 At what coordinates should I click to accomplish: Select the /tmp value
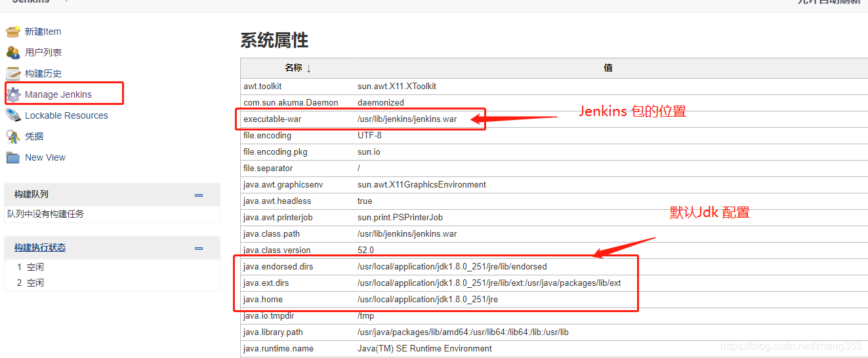(x=365, y=315)
